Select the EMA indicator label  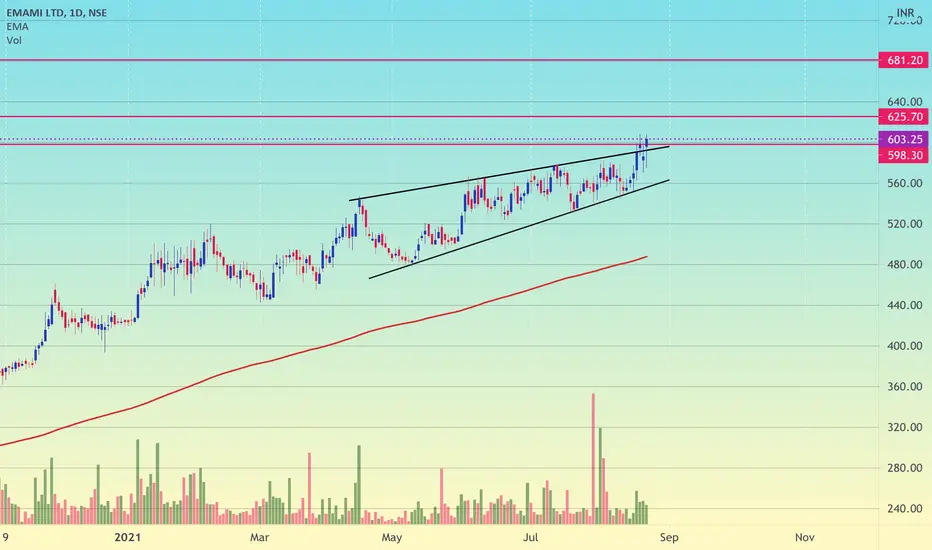click(17, 27)
